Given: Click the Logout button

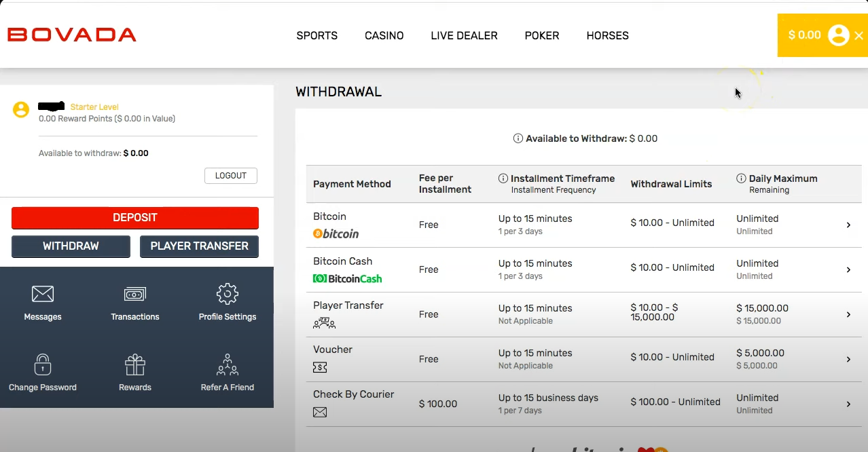Looking at the screenshot, I should coord(231,176).
